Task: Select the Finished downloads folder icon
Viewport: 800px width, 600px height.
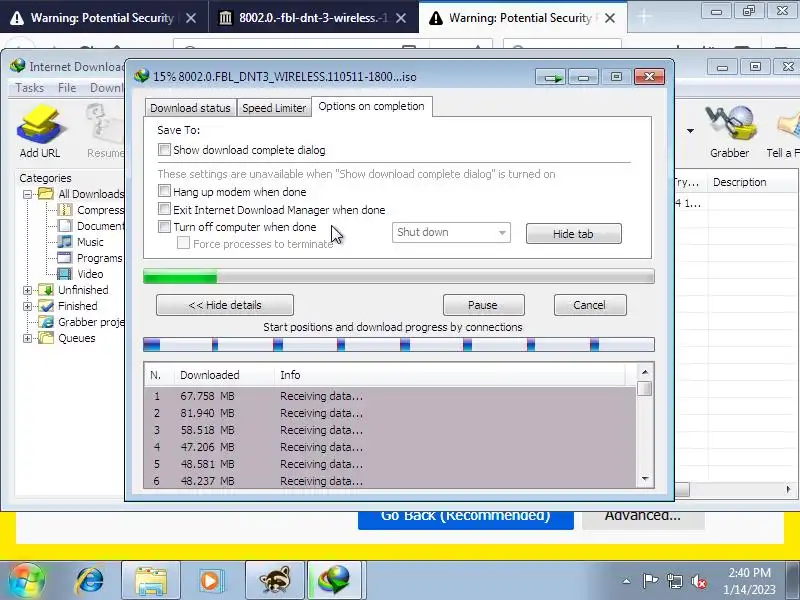Action: [x=46, y=306]
